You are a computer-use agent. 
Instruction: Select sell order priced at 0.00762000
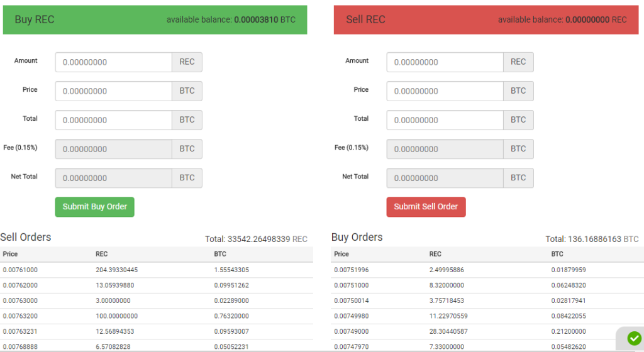click(x=20, y=285)
